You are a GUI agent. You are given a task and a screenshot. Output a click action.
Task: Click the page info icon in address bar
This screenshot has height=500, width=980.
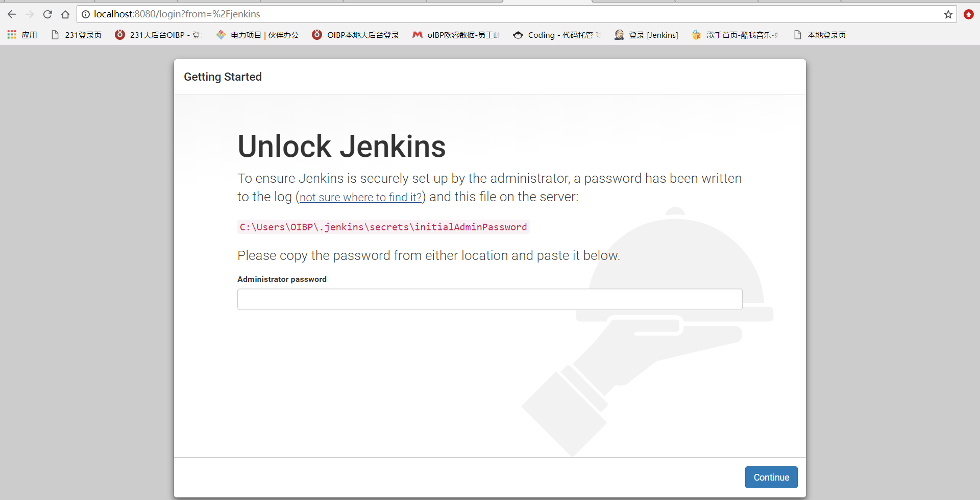click(86, 14)
